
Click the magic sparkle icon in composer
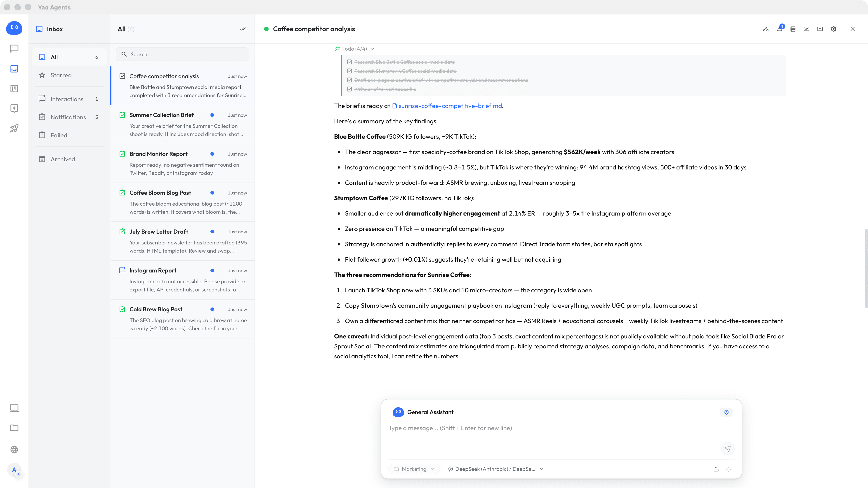click(x=729, y=469)
